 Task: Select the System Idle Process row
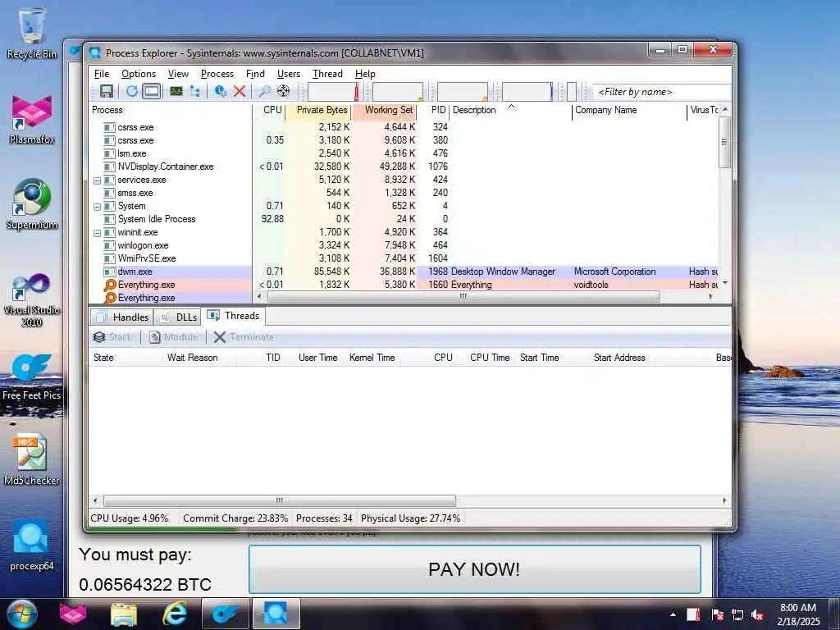pos(404,219)
